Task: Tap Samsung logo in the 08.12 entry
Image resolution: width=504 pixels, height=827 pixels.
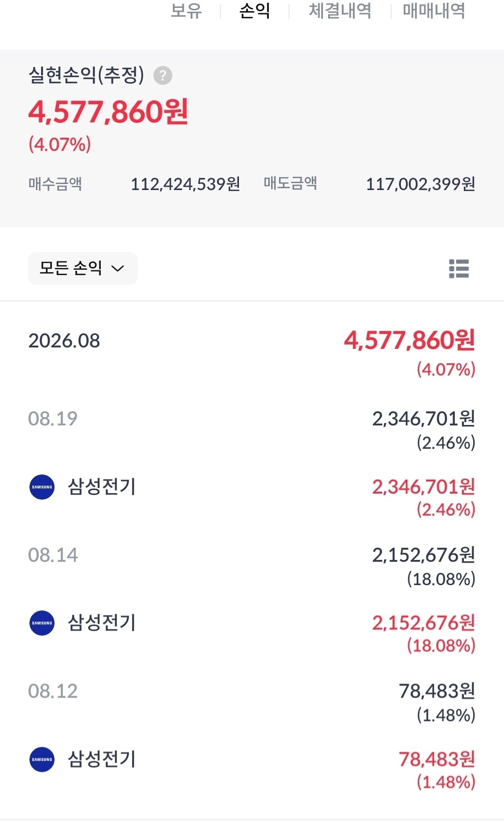Action: tap(42, 759)
